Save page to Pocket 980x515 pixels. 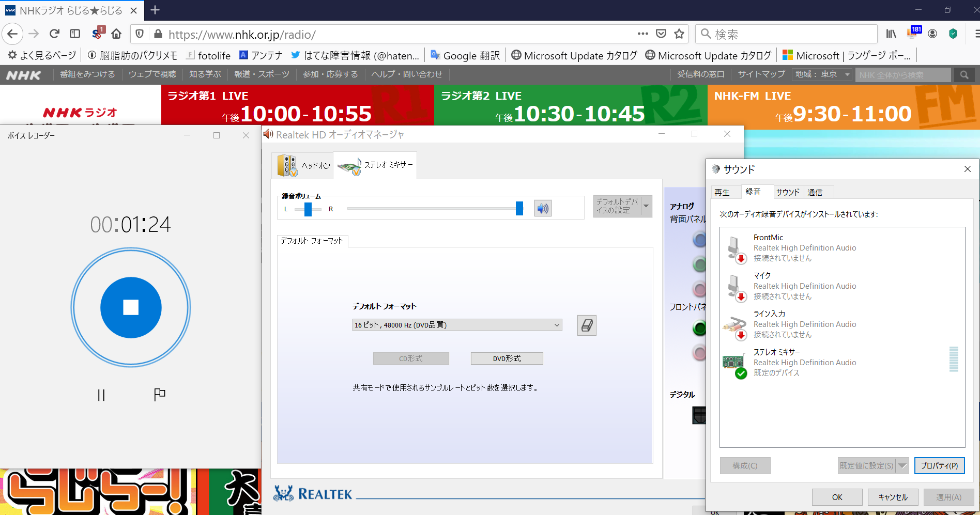click(661, 34)
